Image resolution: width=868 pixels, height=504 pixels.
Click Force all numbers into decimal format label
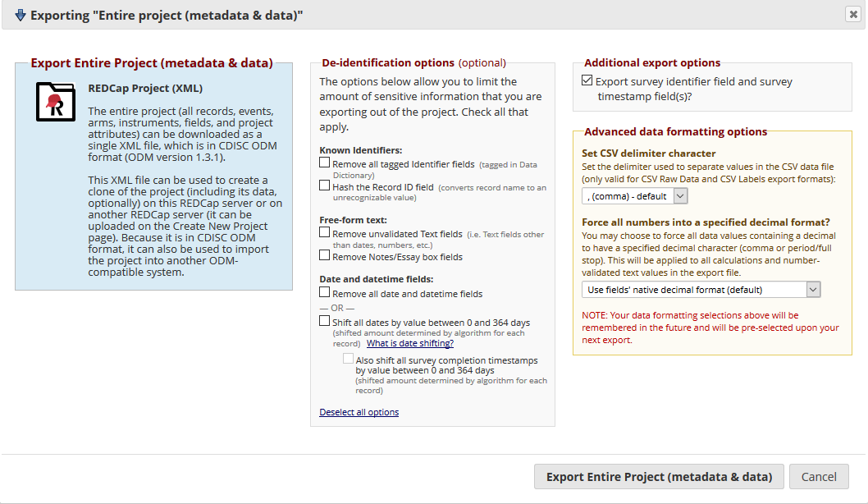[706, 222]
